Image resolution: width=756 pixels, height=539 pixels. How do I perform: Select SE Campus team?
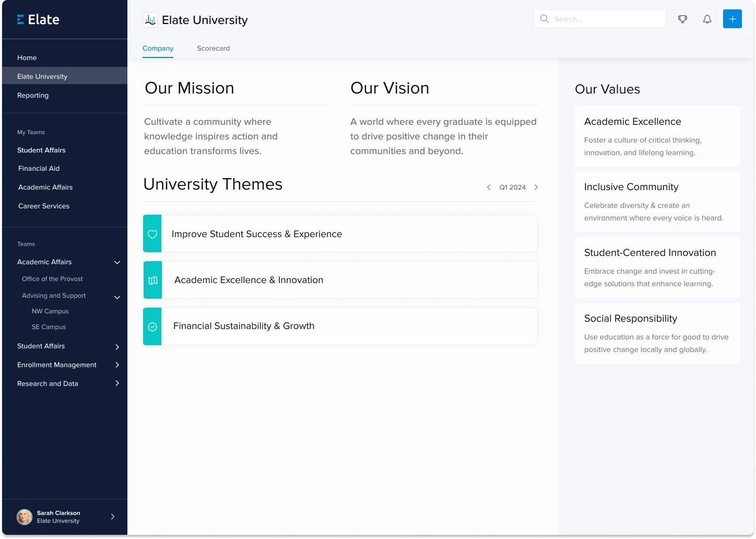tap(49, 327)
